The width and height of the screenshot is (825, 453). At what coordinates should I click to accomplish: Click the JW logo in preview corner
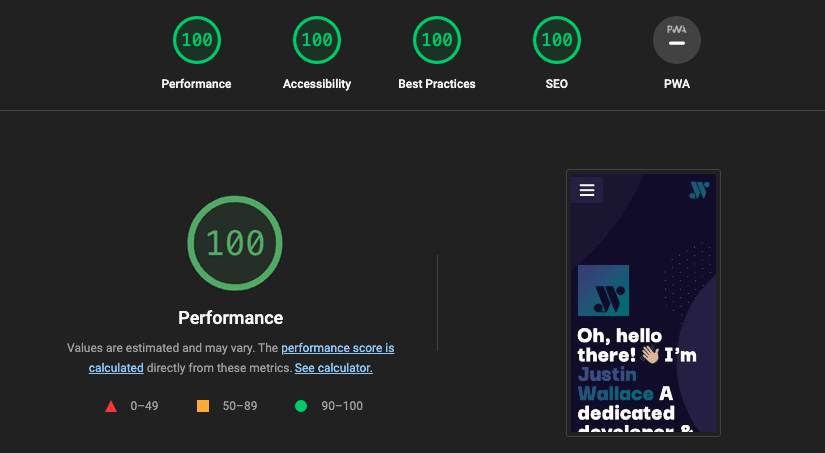click(x=699, y=190)
